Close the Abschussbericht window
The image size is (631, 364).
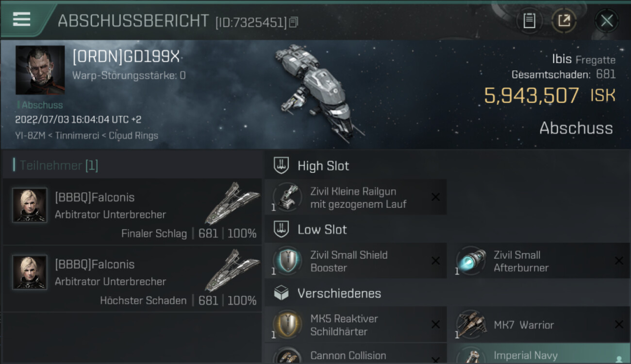(607, 21)
